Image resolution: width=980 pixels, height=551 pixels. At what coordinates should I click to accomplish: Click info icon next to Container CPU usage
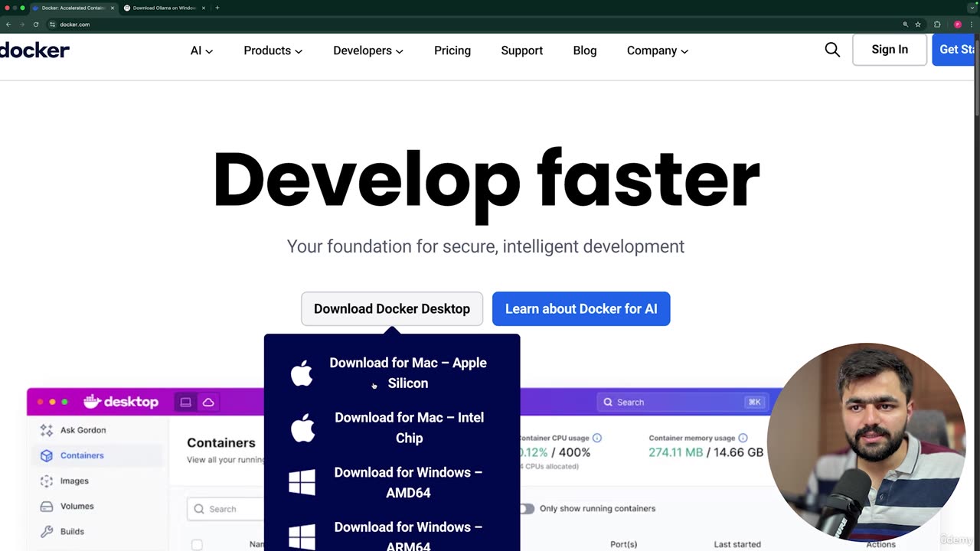597,438
